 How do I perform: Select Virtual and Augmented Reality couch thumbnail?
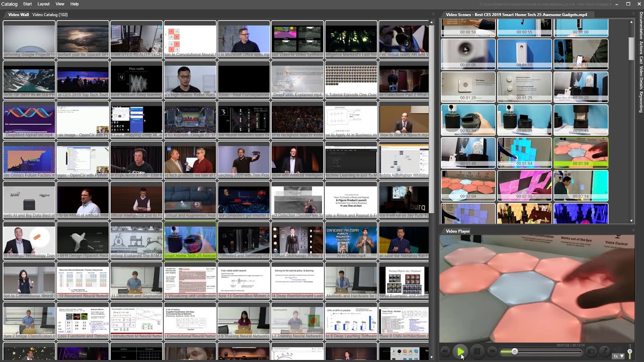click(190, 201)
